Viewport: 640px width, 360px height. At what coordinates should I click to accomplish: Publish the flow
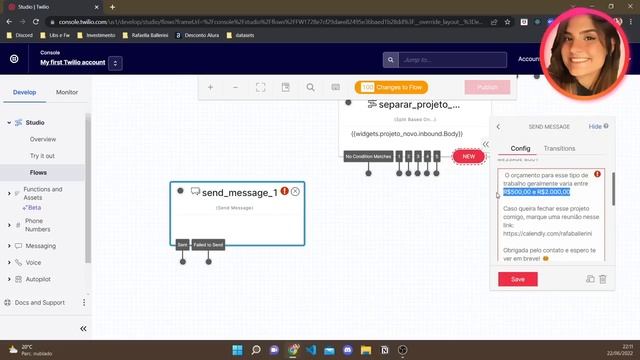(x=487, y=87)
